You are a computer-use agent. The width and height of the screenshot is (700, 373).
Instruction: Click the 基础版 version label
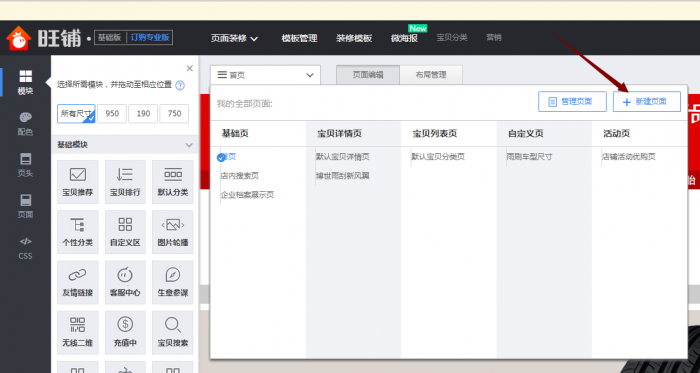click(x=110, y=38)
